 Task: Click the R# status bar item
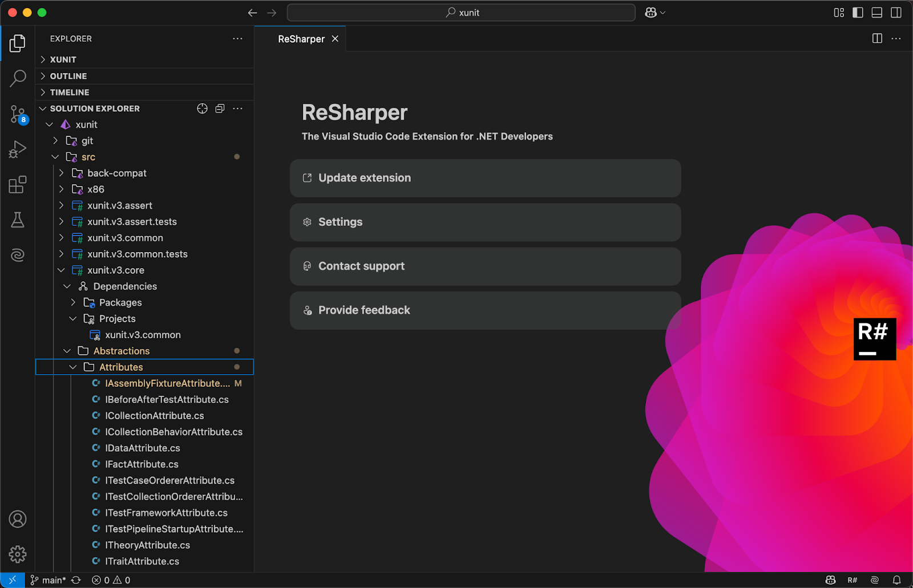(x=853, y=580)
